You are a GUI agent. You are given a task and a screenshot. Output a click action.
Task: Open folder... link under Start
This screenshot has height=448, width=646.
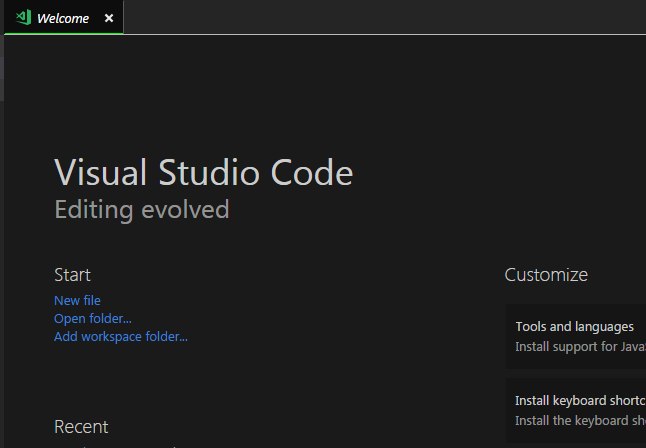(x=93, y=319)
